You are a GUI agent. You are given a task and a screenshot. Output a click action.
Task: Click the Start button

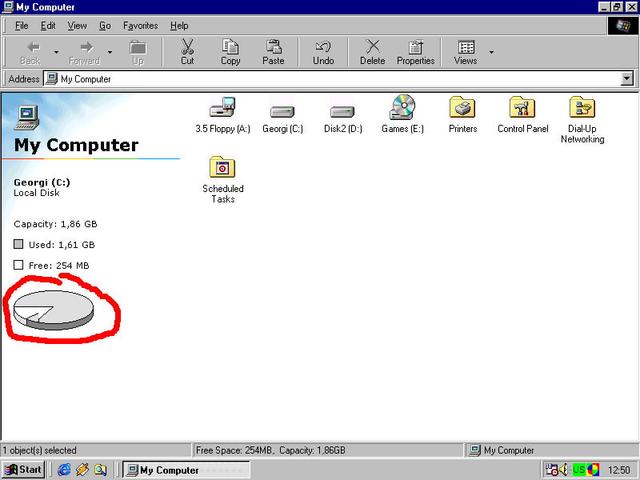(23, 470)
